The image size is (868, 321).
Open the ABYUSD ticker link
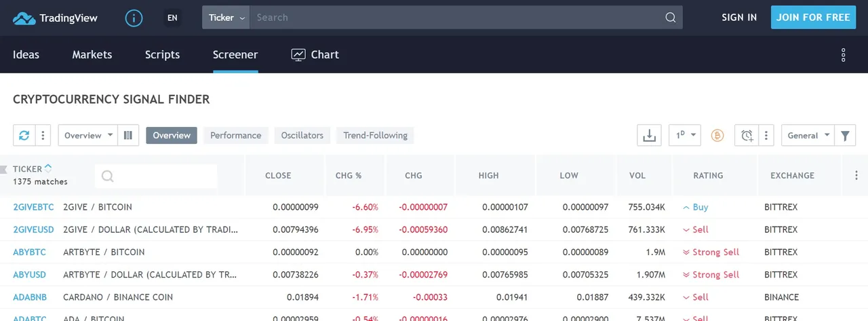pos(29,274)
